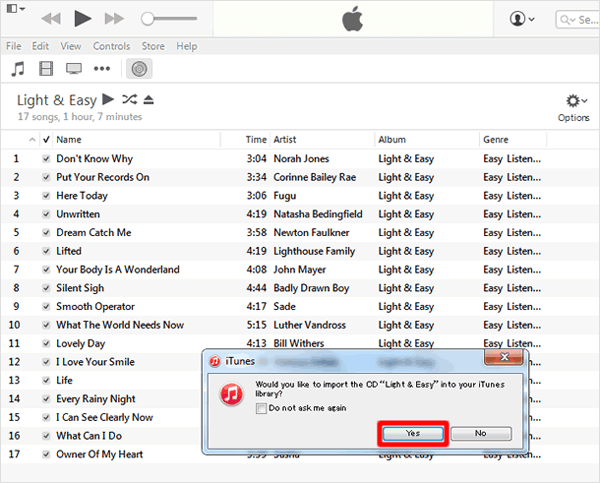This screenshot has height=483, width=600.
Task: Sort by the Time column header
Action: click(256, 140)
